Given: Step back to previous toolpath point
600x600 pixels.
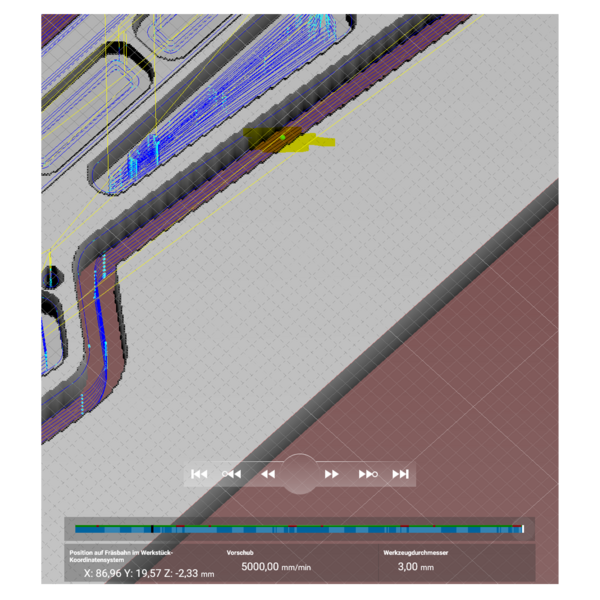Looking at the screenshot, I should tap(232, 474).
